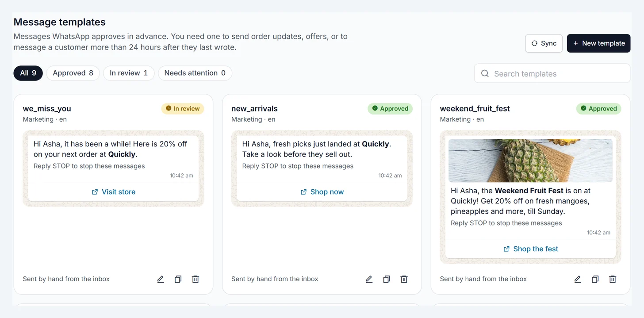The width and height of the screenshot is (644, 318).
Task: Select the weekend_fruit_fest template title
Action: [x=475, y=109]
